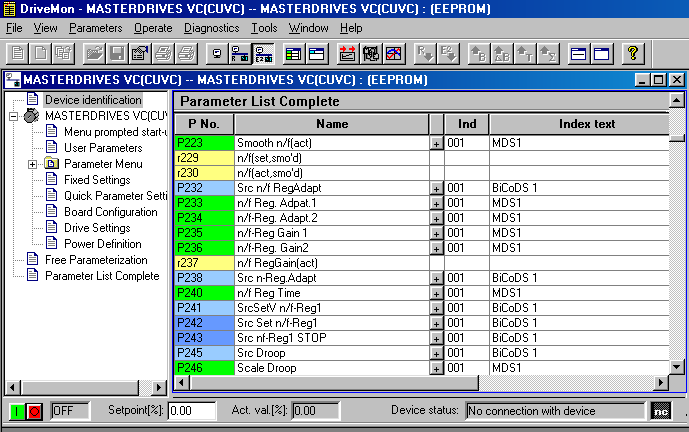Click the blank page toolbar icon
Screen dimensions: 689x432
(40, 54)
